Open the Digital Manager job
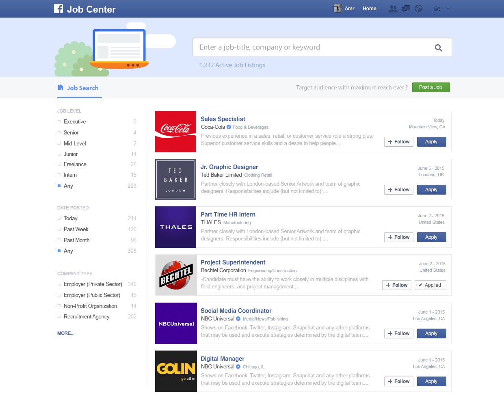 [x=223, y=359]
